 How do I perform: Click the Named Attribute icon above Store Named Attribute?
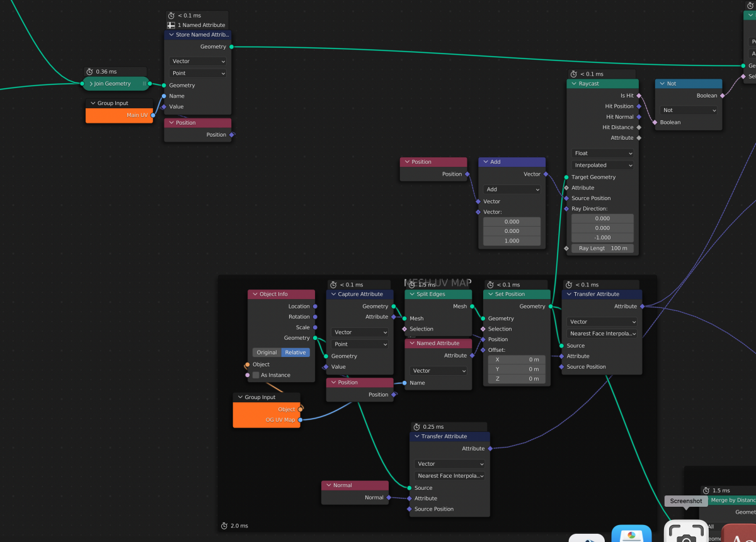click(x=171, y=25)
